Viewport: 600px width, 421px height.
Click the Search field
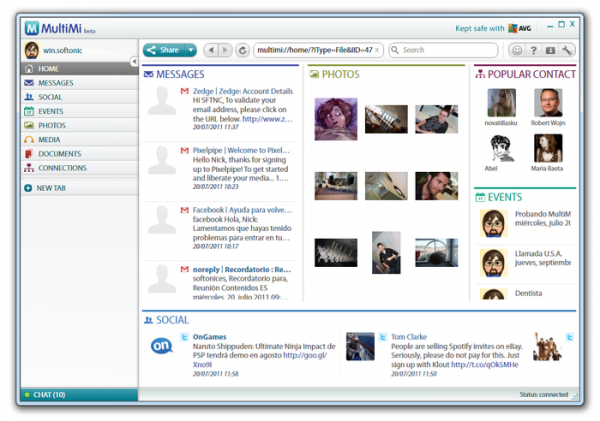click(443, 50)
